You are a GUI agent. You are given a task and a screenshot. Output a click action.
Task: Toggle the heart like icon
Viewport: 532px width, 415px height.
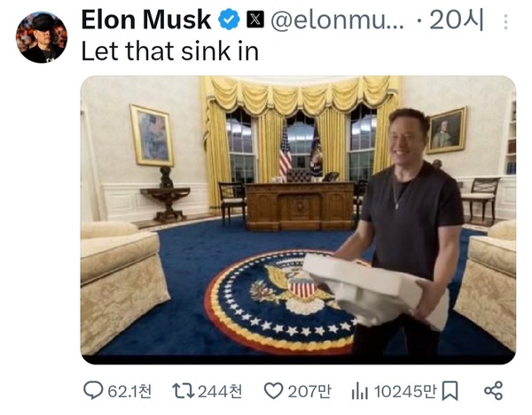click(273, 391)
